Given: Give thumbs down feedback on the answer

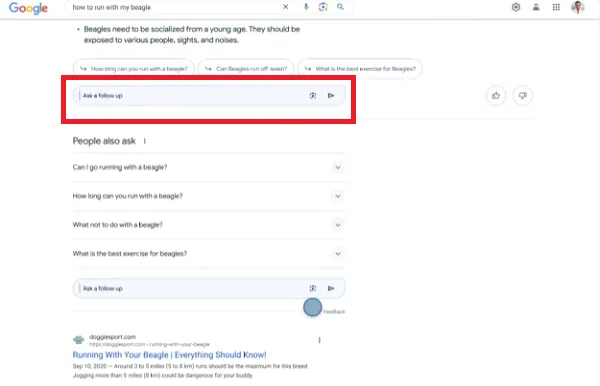Looking at the screenshot, I should [x=523, y=96].
